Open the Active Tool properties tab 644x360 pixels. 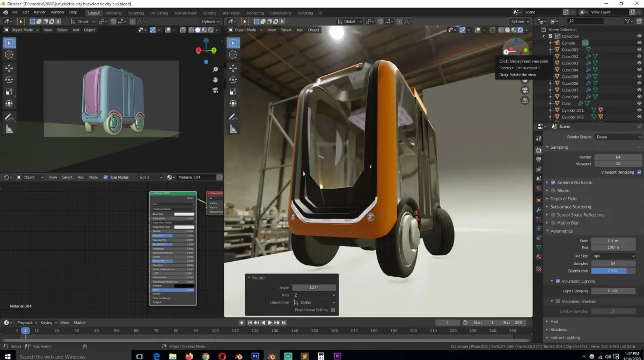pos(538,138)
